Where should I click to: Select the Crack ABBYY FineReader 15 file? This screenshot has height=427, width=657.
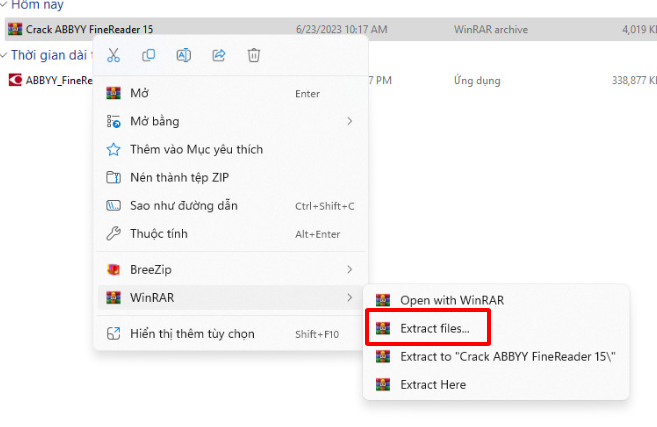[x=89, y=29]
